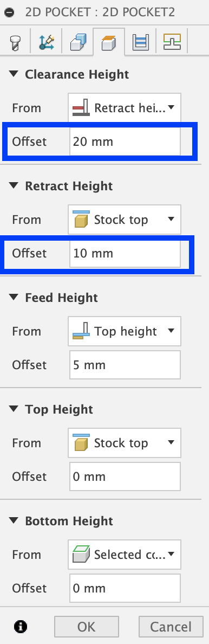Screen dimensions: 209x644
Task: Switch to the Heights tab icon
Action: click(x=109, y=42)
